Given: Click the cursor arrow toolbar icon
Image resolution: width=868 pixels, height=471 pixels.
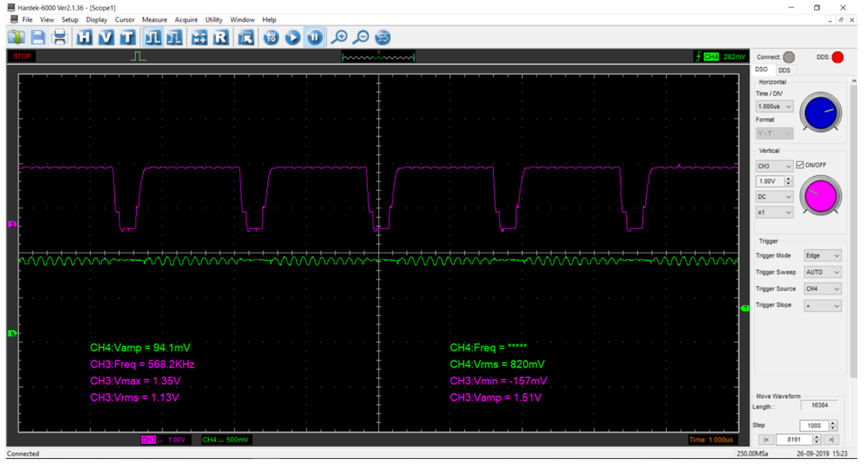Looking at the screenshot, I should click(x=246, y=37).
